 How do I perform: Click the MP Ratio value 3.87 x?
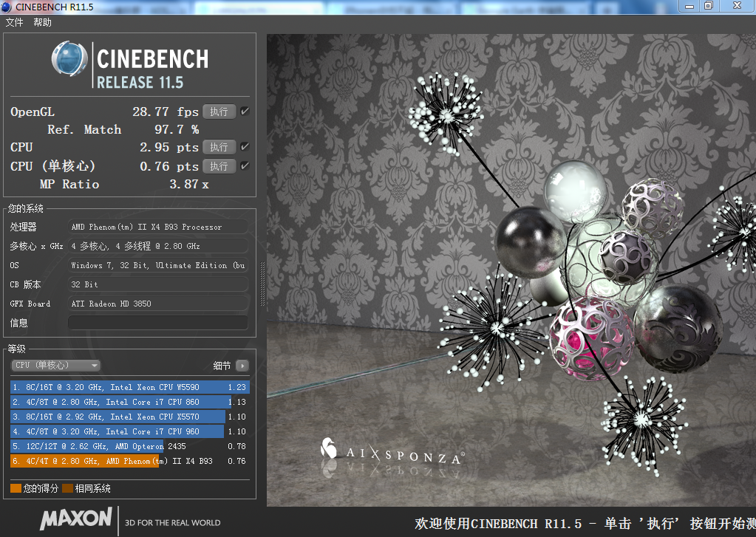(x=189, y=184)
